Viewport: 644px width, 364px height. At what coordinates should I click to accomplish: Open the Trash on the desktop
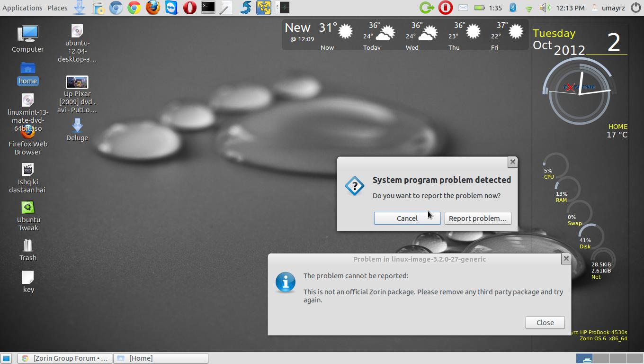[x=28, y=250]
